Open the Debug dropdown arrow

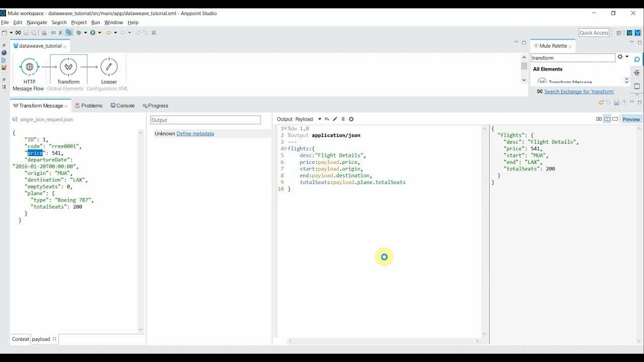click(x=85, y=33)
